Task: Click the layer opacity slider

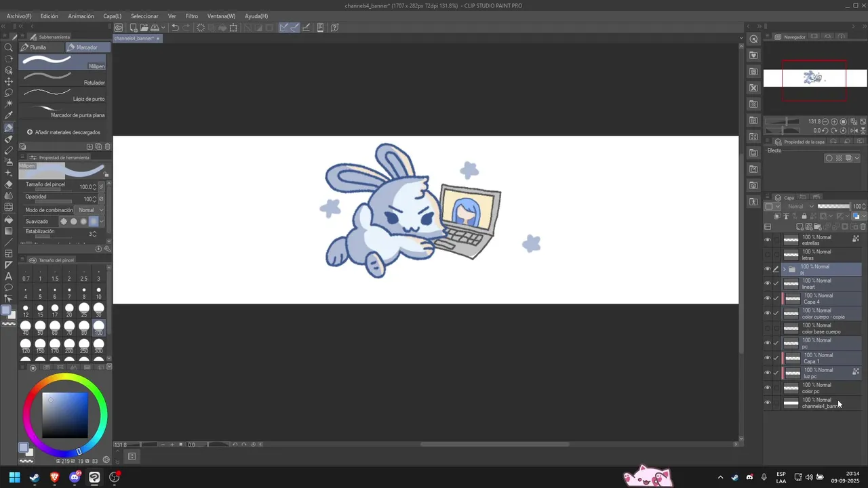Action: pos(834,206)
